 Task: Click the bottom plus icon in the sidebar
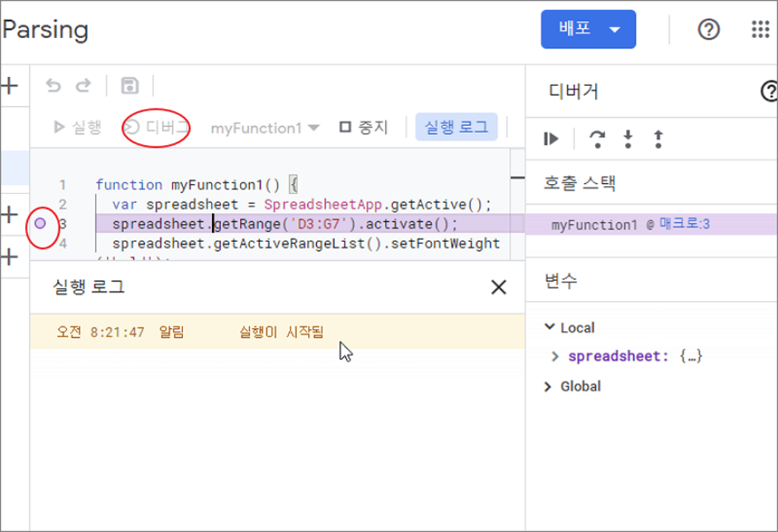[10, 257]
